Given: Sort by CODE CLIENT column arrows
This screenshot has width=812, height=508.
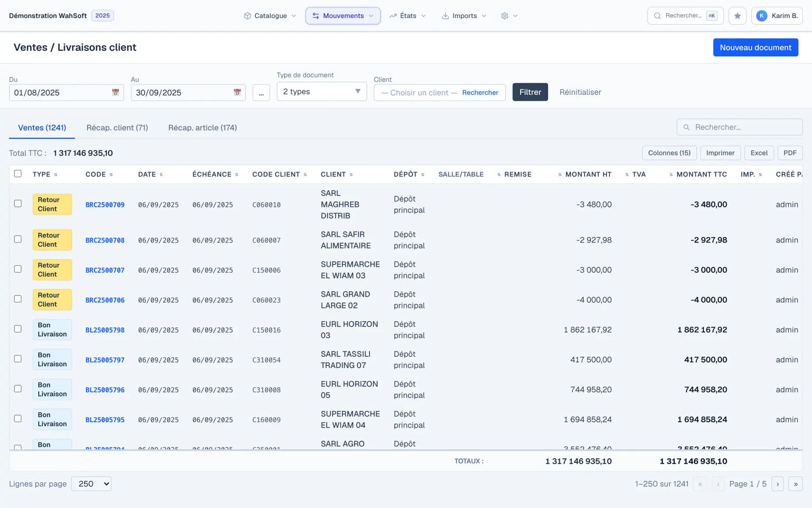Looking at the screenshot, I should (x=305, y=175).
